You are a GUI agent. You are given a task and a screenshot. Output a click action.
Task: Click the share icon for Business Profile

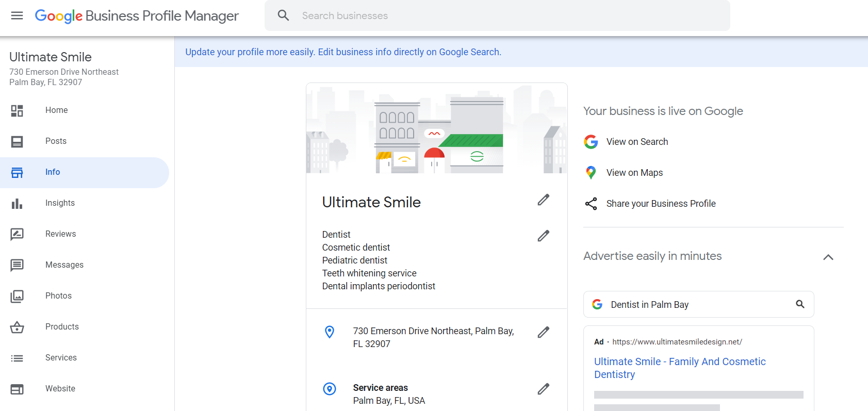(591, 204)
